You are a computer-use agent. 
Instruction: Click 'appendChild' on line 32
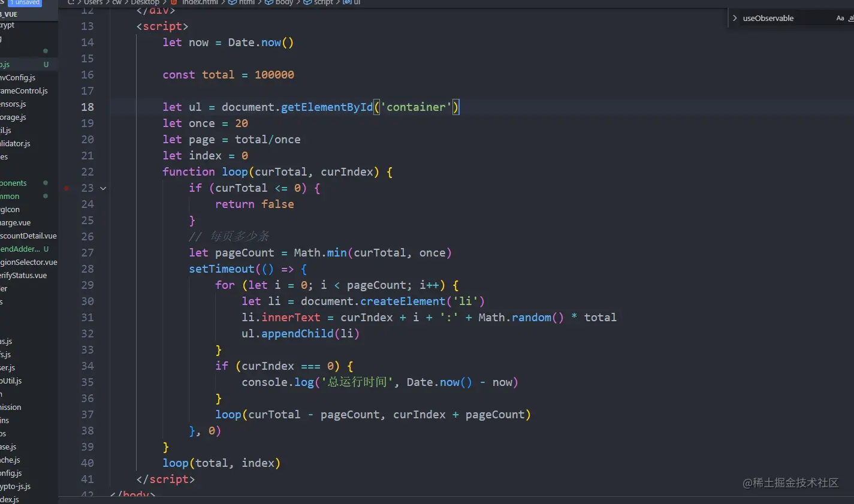297,334
